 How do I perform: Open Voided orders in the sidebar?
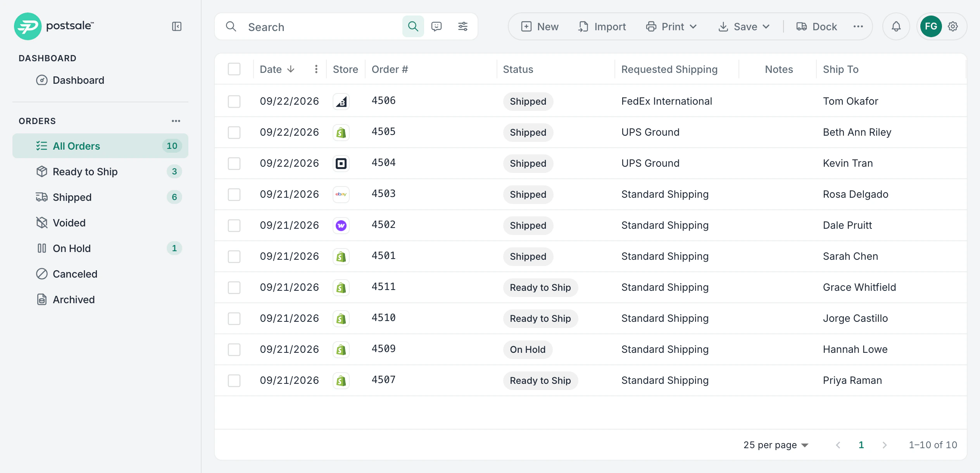pos(100,223)
